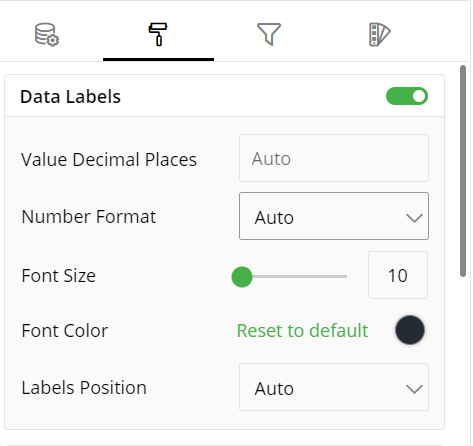Expand the Labels Position dropdown
The width and height of the screenshot is (473, 446).
tap(334, 387)
